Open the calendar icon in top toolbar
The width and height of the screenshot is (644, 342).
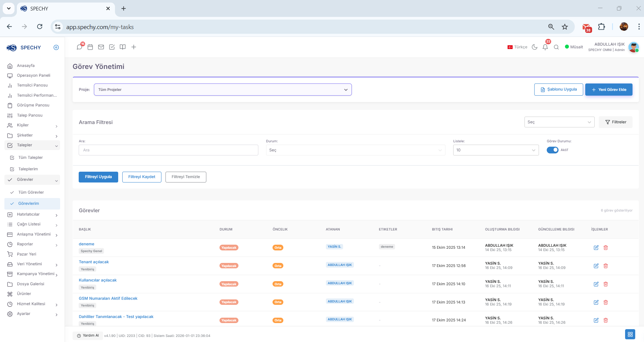(90, 47)
